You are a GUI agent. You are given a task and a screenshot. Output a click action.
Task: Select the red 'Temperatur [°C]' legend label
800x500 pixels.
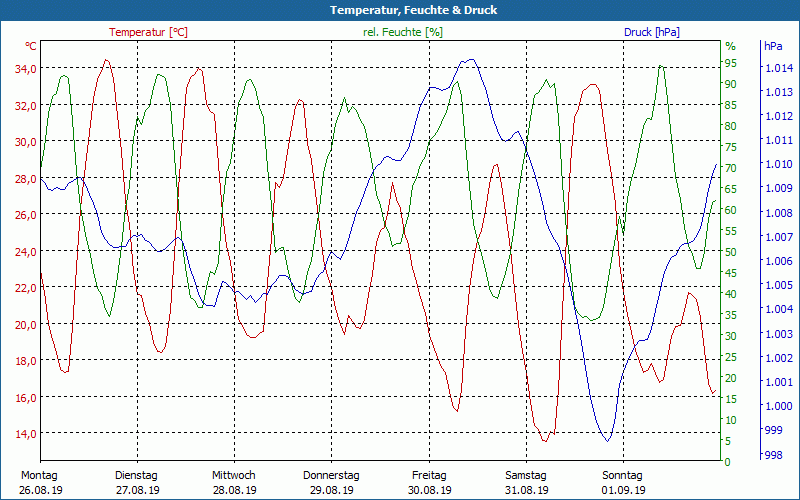tap(148, 32)
